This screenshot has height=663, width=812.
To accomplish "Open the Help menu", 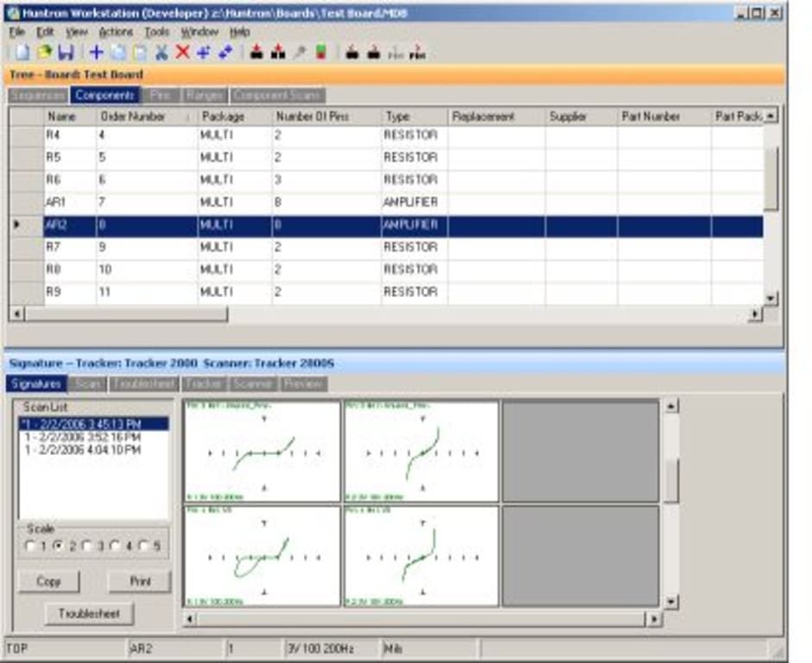I will [x=240, y=32].
